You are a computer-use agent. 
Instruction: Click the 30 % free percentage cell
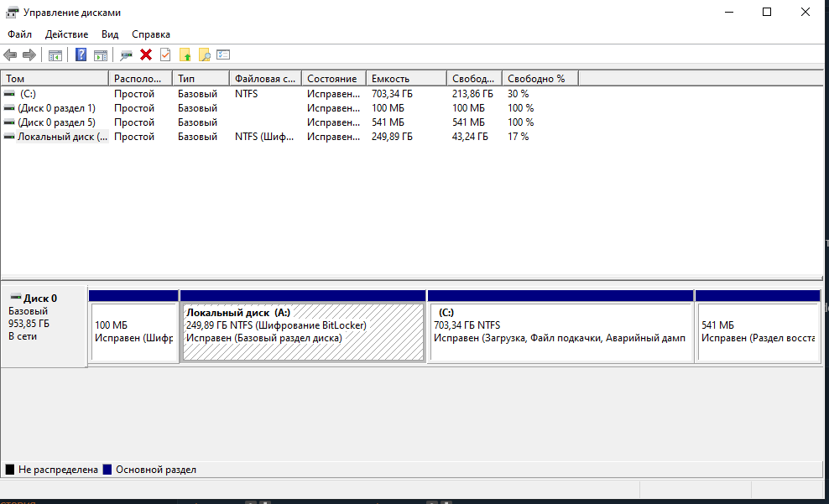coord(519,94)
